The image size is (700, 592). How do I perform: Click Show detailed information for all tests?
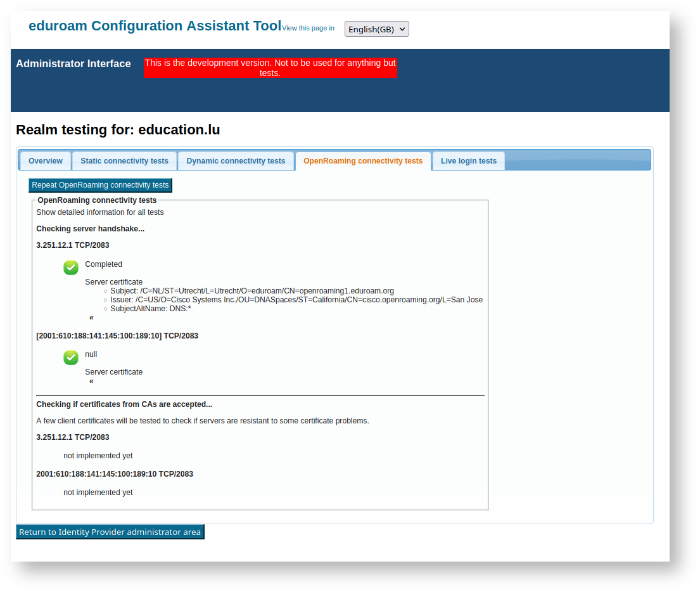[x=100, y=212]
